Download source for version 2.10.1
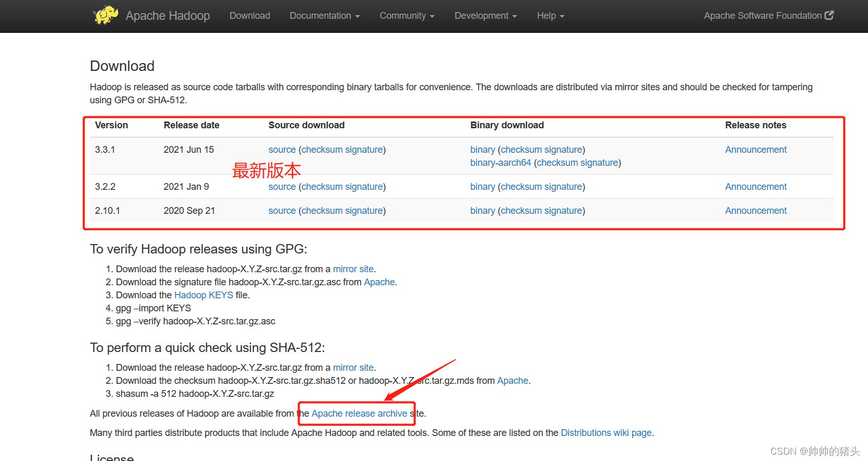868x461 pixels. (282, 211)
